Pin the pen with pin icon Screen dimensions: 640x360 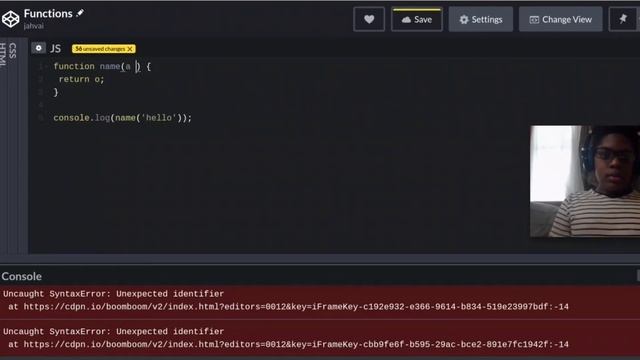(623, 19)
